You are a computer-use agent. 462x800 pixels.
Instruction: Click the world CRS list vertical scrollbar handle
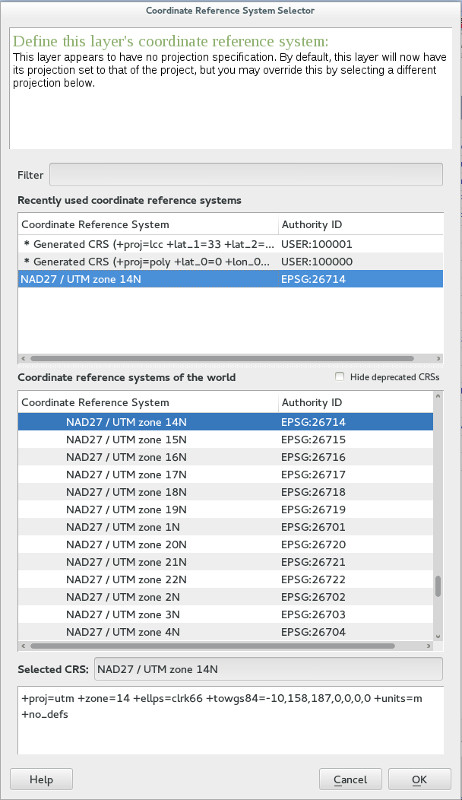click(438, 586)
